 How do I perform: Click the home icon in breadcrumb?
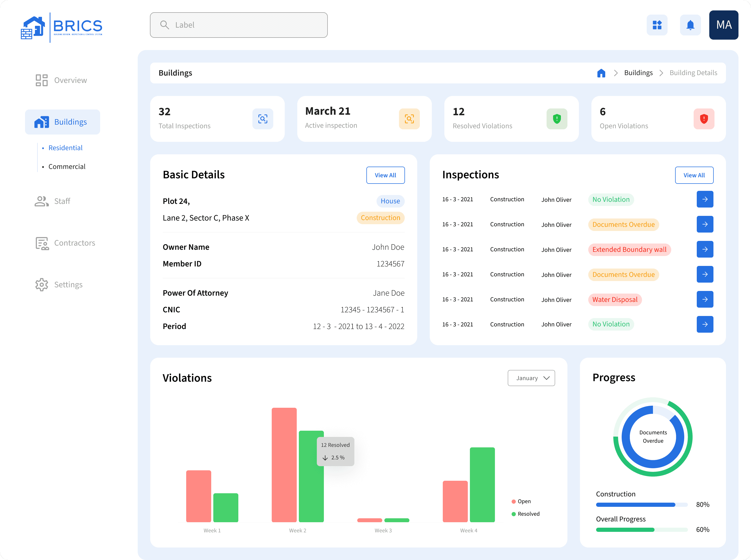[x=601, y=73]
